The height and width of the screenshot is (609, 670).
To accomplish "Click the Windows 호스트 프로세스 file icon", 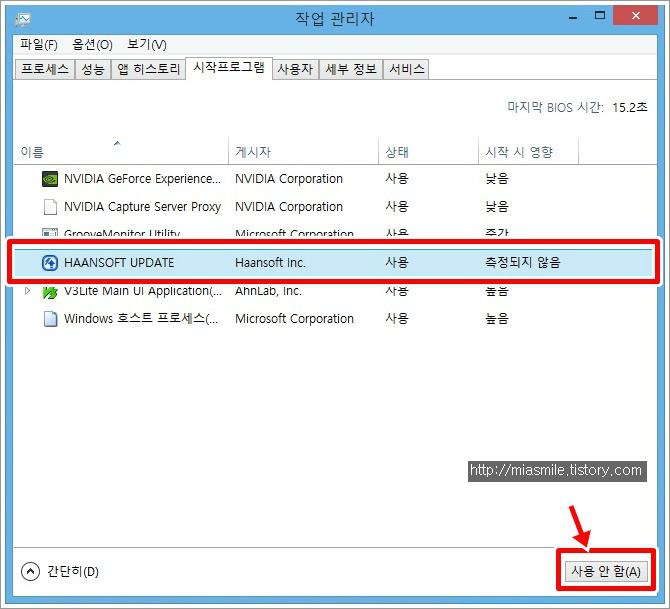I will [50, 319].
